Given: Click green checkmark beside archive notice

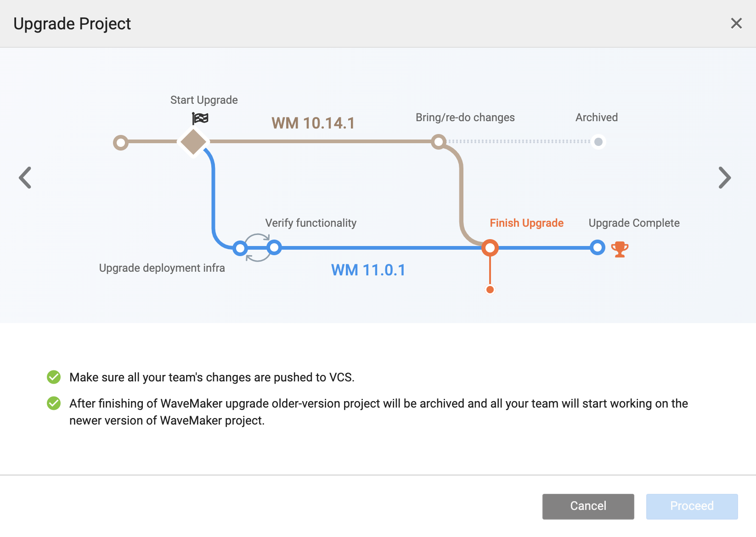Looking at the screenshot, I should pos(54,403).
